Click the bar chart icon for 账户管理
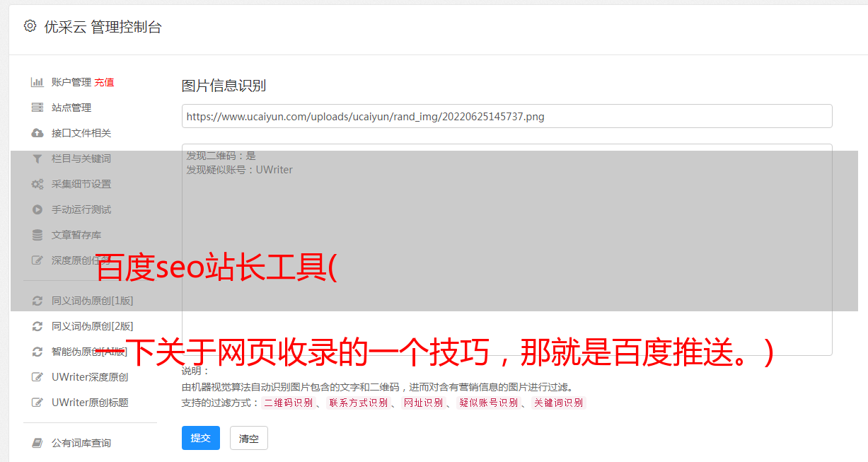The width and height of the screenshot is (868, 462). (37, 82)
